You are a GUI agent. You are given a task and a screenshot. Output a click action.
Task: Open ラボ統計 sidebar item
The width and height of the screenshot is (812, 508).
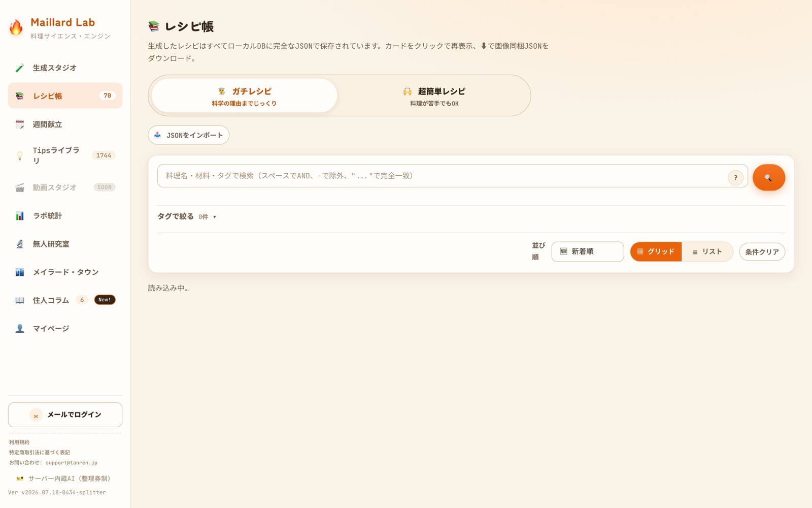[x=65, y=216]
